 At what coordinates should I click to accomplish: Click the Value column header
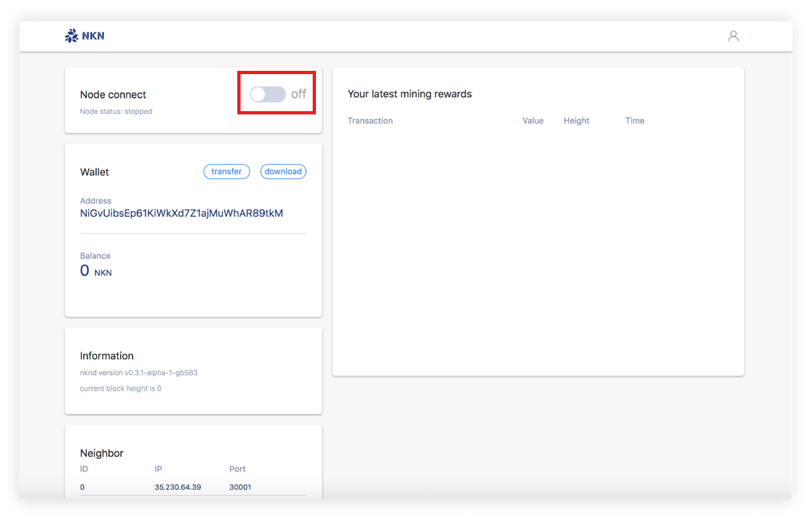[x=532, y=121]
